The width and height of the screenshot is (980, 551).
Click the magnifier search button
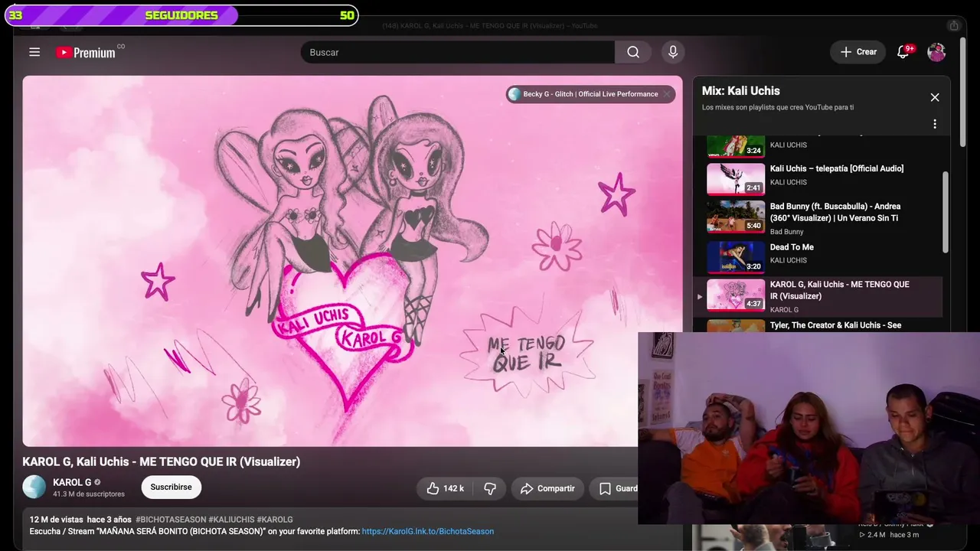click(633, 52)
